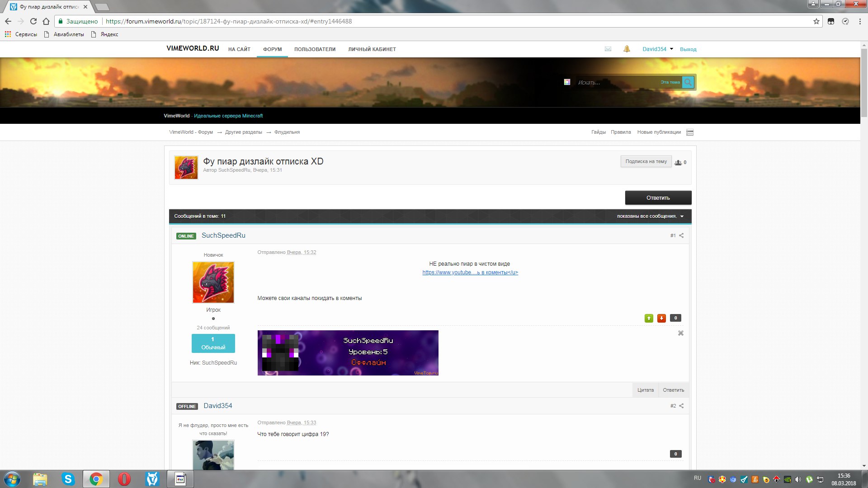
Task: Open Skype from the taskbar
Action: point(68,479)
